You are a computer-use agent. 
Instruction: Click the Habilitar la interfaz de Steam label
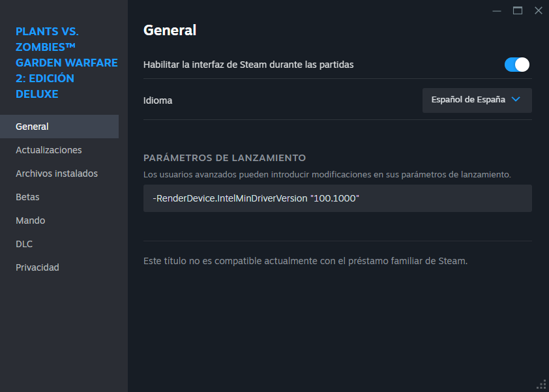coord(248,65)
